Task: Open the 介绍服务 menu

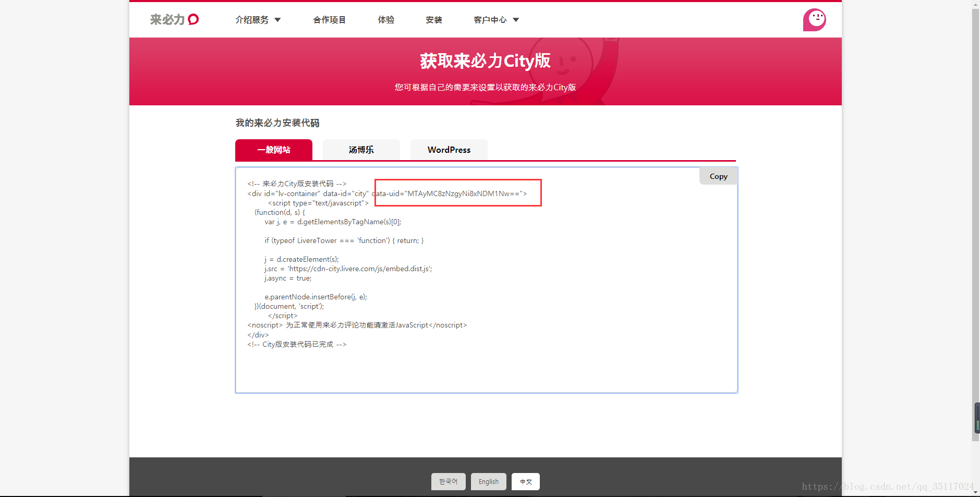Action: tap(252, 20)
